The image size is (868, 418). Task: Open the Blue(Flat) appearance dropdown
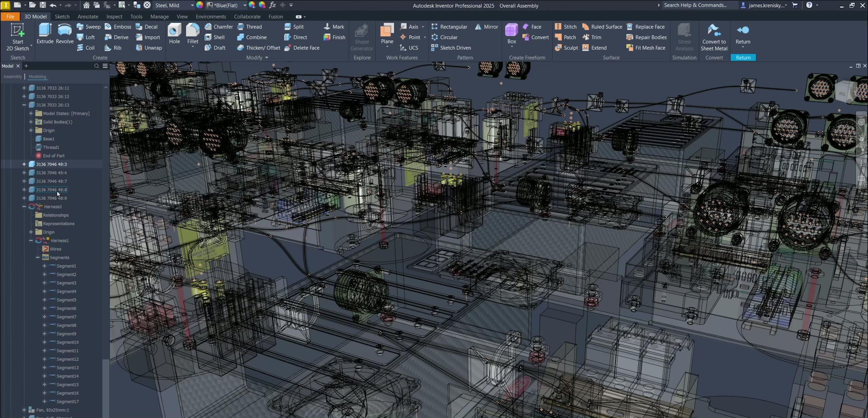[x=245, y=5]
